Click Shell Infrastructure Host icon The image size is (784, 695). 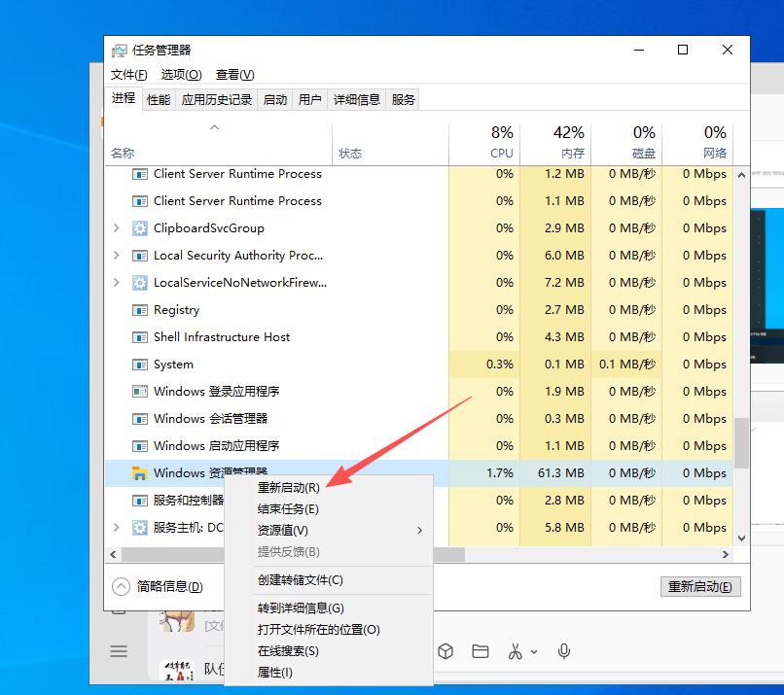click(139, 337)
